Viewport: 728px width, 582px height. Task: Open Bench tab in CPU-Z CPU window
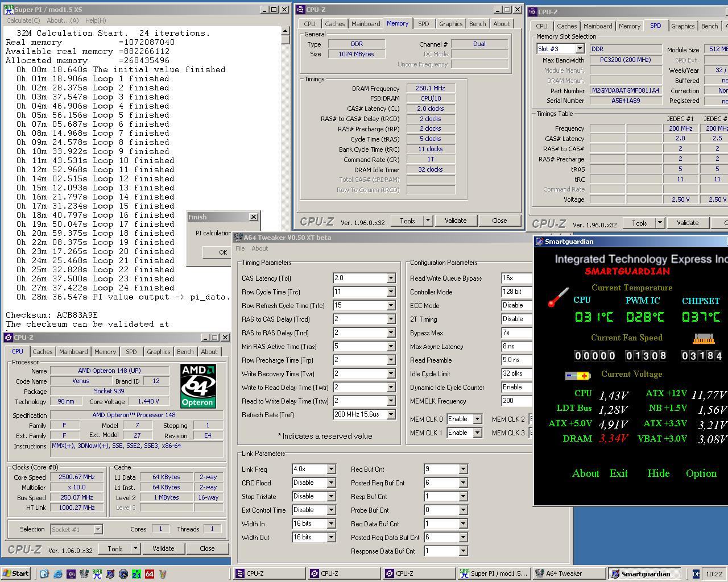pos(185,352)
